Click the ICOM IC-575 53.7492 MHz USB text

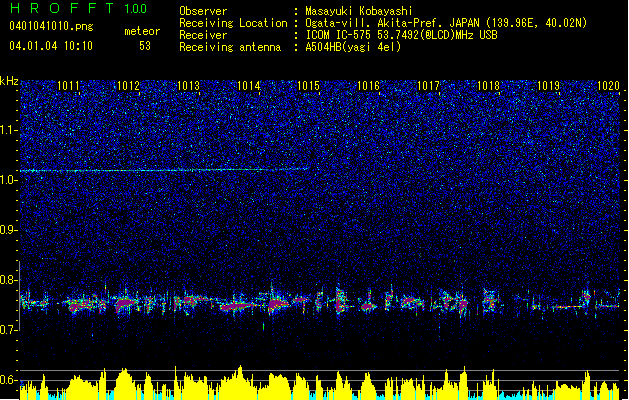[x=401, y=35]
